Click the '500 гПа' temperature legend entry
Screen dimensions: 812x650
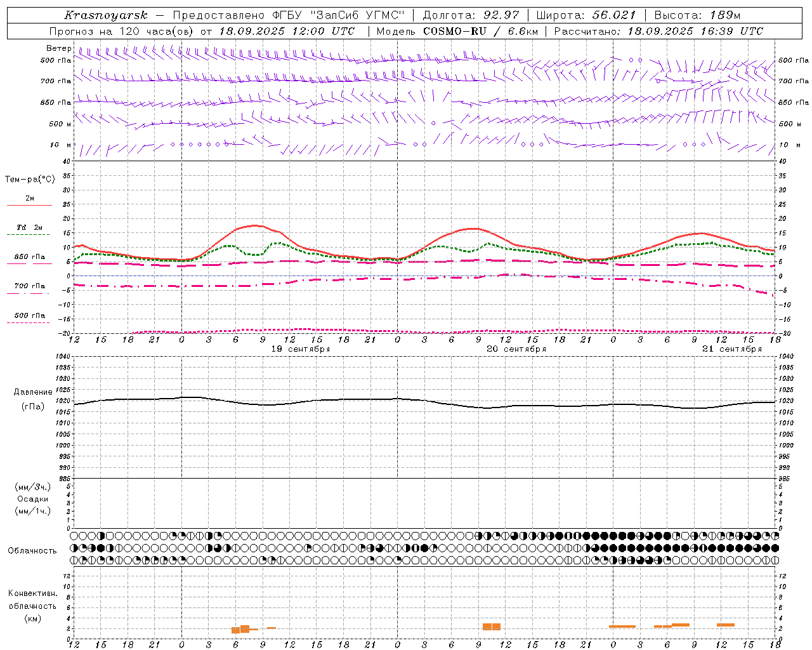(x=30, y=315)
